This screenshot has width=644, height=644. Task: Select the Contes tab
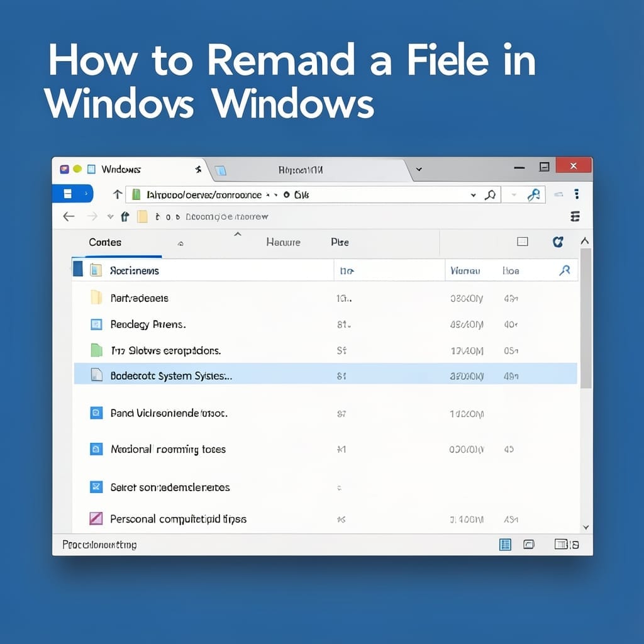pos(105,242)
